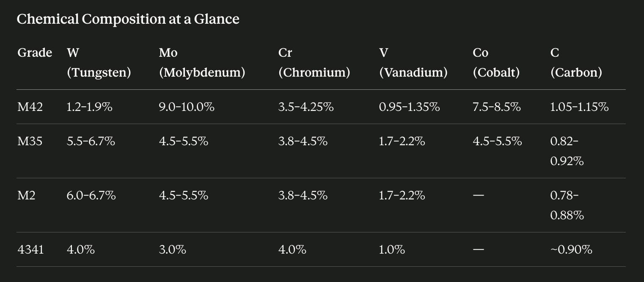Click M35 tungsten value 5.5–6.7%
Viewport: 644px width, 282px height.
pyautogui.click(x=91, y=141)
